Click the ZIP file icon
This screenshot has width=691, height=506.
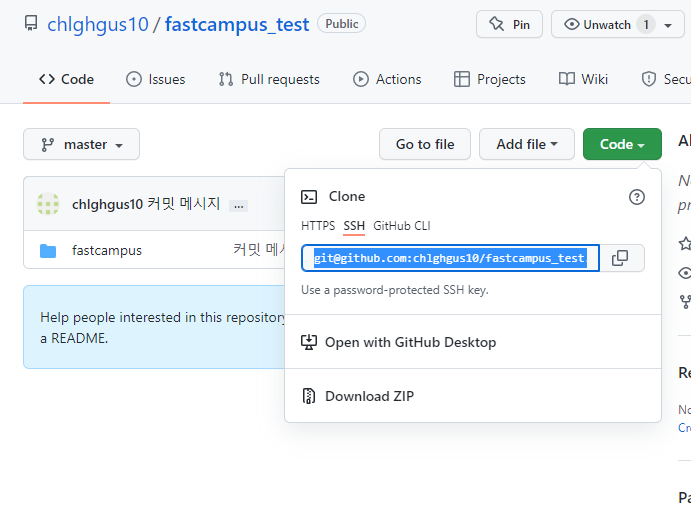(x=309, y=396)
